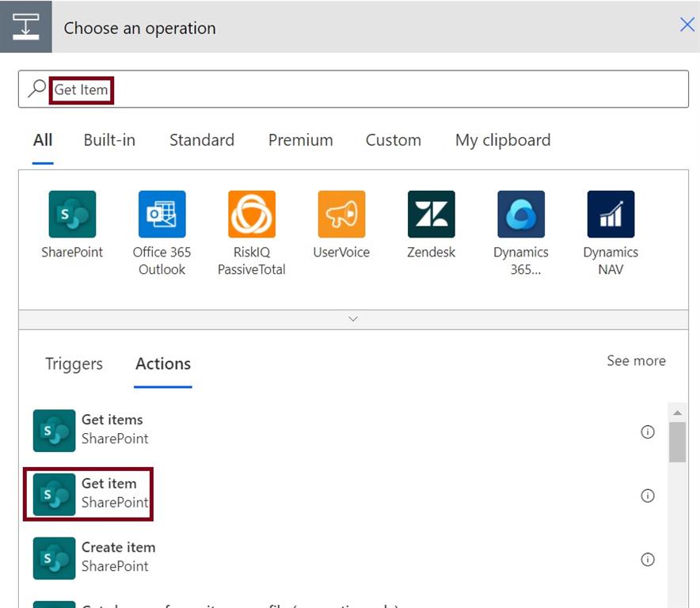Select the SharePoint connector icon
This screenshot has width=700, height=608.
72,215
